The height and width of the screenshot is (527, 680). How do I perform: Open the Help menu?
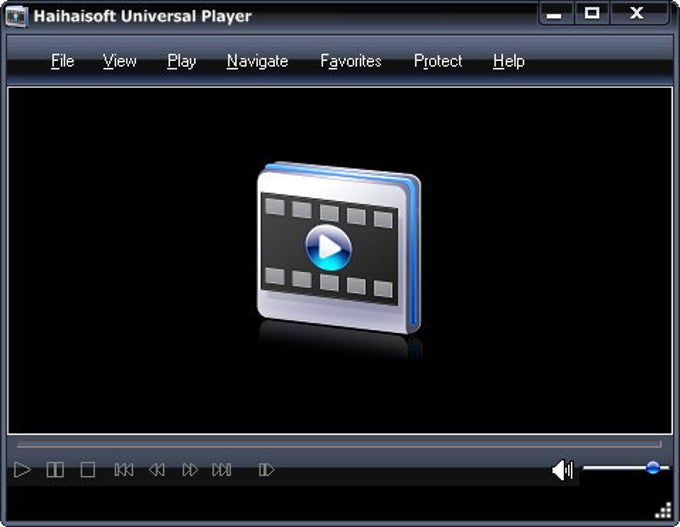tap(509, 62)
